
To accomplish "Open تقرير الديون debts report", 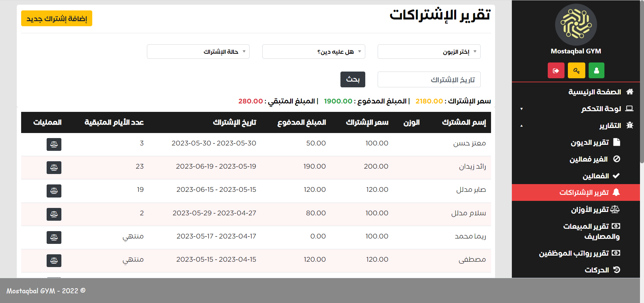I will (x=590, y=142).
